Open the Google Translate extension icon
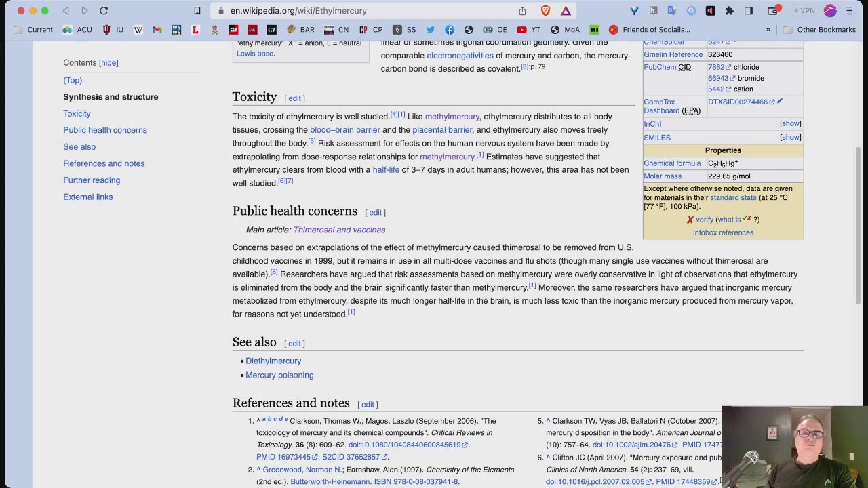The height and width of the screenshot is (488, 868). [672, 11]
